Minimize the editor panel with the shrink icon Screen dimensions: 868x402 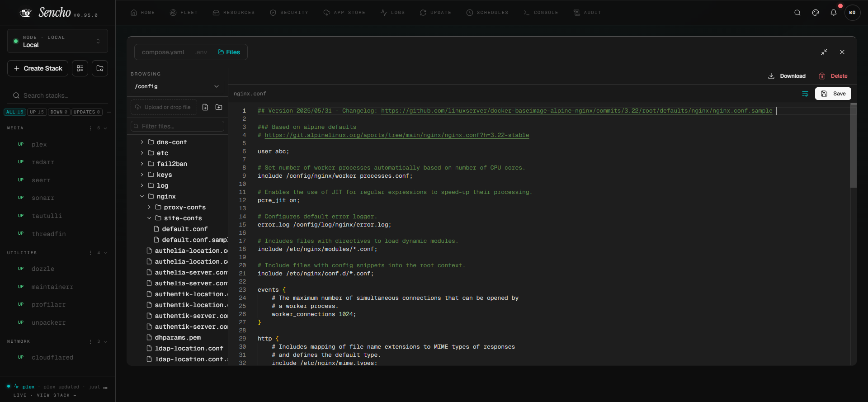click(824, 52)
